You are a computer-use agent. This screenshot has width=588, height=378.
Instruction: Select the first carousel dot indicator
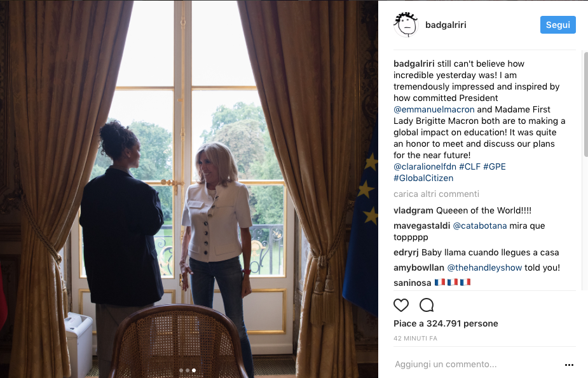pos(181,370)
